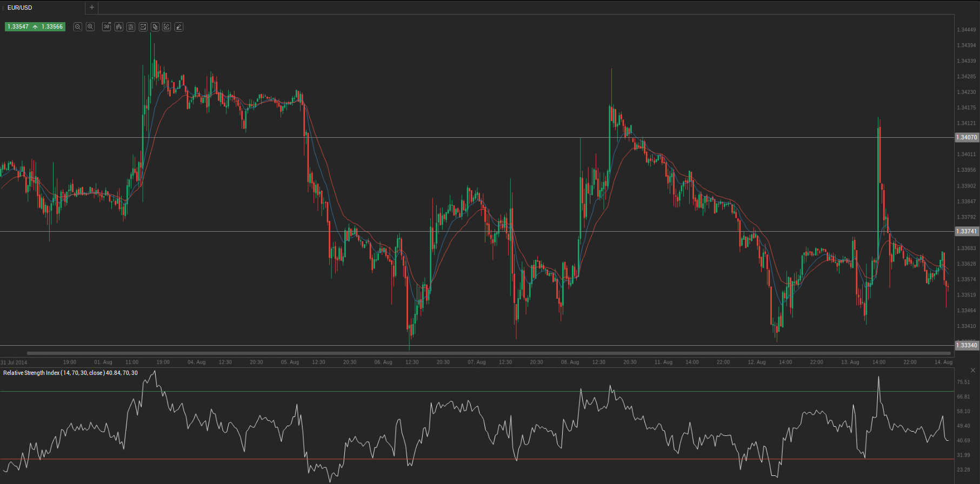980x484 pixels.
Task: Open the candlestick chart type selector
Action: tap(119, 27)
